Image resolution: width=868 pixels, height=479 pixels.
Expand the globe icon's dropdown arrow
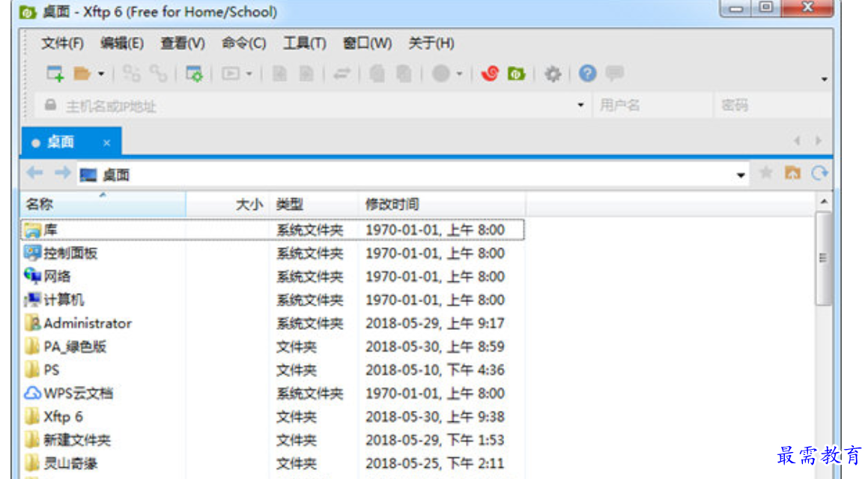pyautogui.click(x=460, y=73)
